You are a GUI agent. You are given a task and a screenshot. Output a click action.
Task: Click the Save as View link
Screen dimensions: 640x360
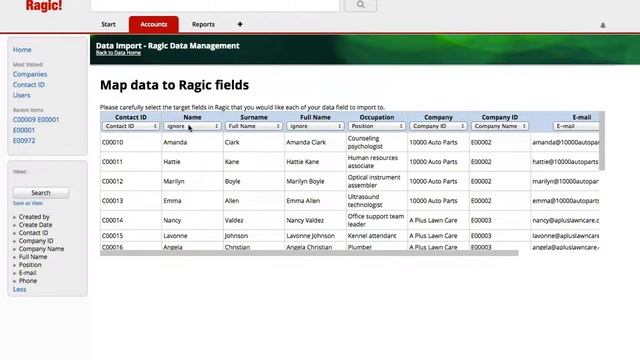(x=27, y=203)
